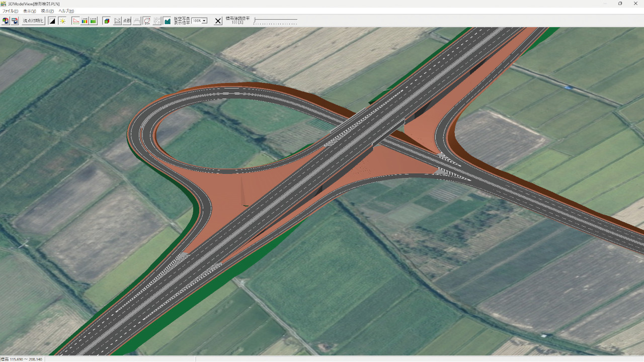Toggle the sun lighting icon
Screen dimensions: 644x362
click(x=62, y=21)
